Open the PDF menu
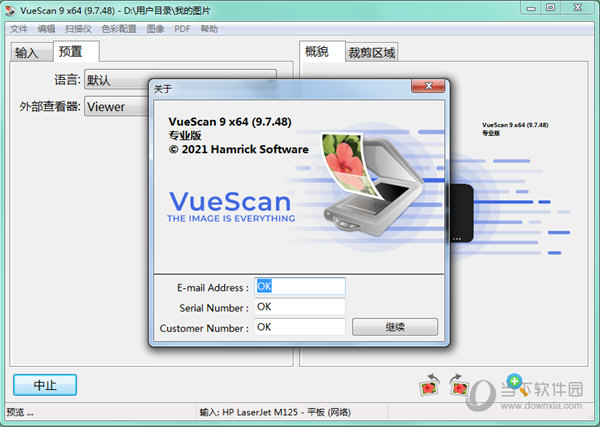The width and height of the screenshot is (600, 427). point(182,29)
